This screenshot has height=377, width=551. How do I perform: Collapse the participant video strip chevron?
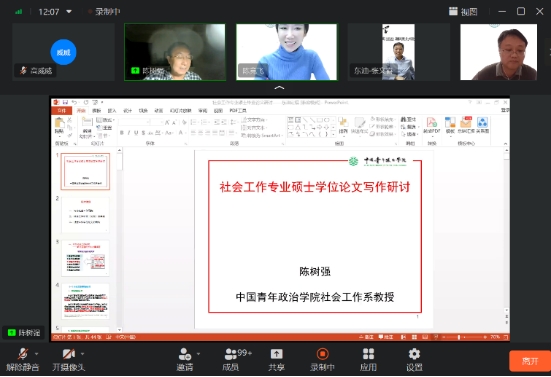coord(279,87)
